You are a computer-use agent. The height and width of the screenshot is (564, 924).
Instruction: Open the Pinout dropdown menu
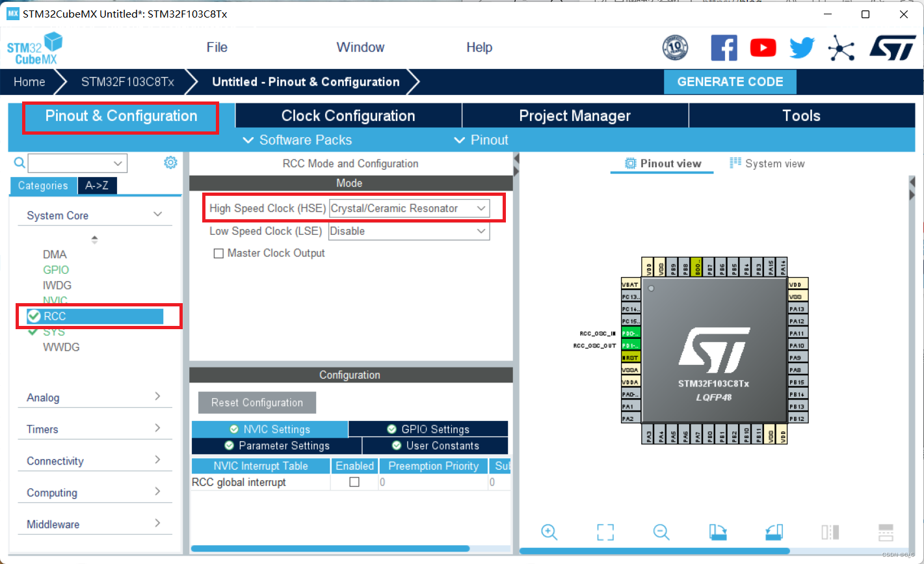point(481,140)
